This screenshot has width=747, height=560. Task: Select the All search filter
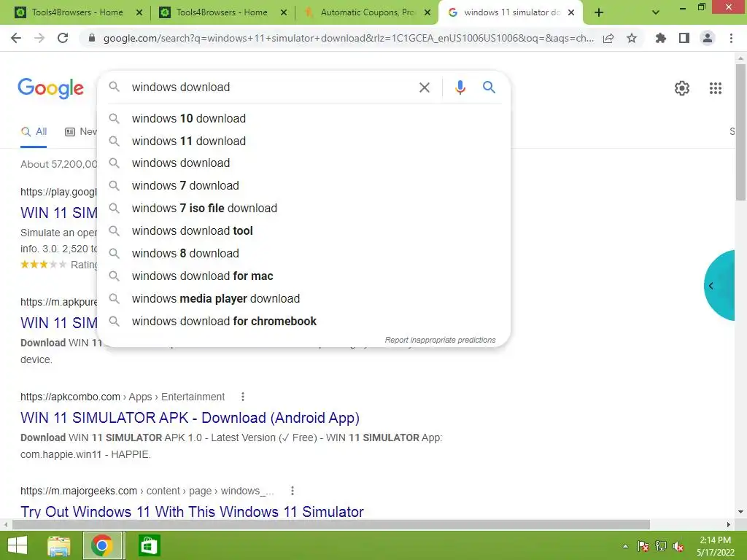click(34, 132)
